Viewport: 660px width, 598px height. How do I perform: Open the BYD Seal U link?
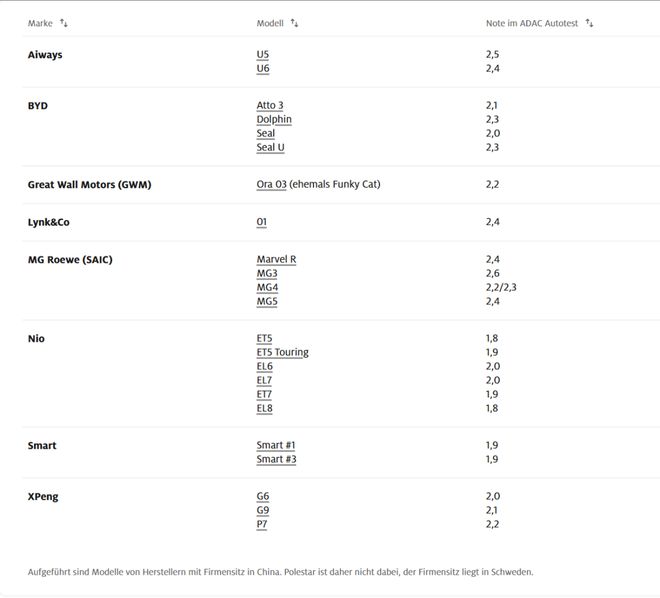[x=270, y=147]
